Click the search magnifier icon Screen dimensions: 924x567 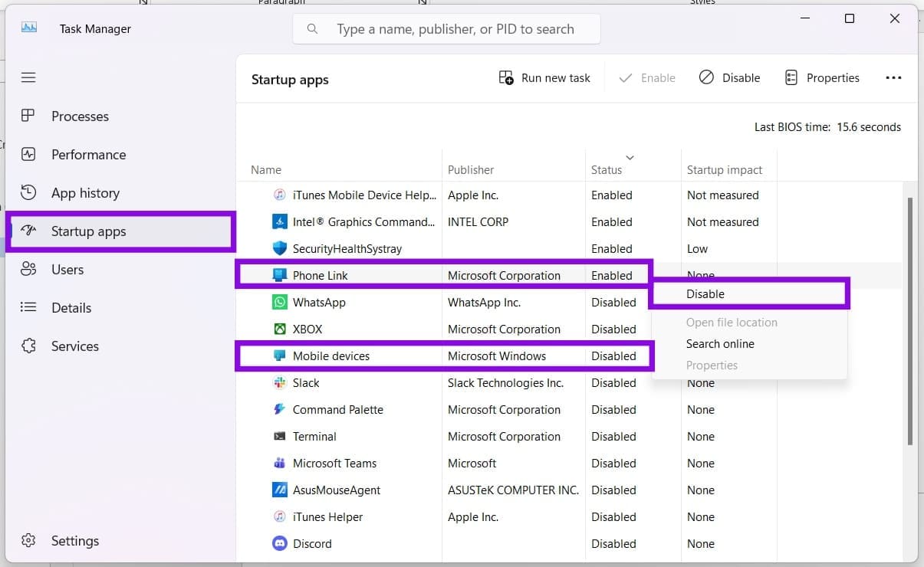tap(312, 29)
